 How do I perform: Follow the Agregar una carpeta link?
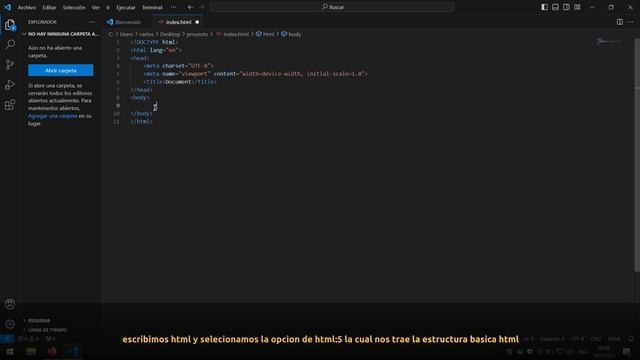[53, 116]
